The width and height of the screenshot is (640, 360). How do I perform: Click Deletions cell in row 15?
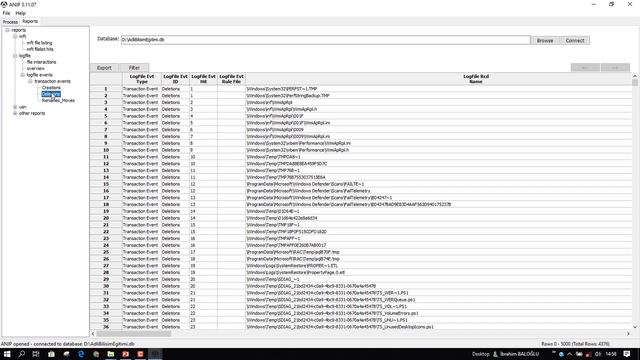175,184
